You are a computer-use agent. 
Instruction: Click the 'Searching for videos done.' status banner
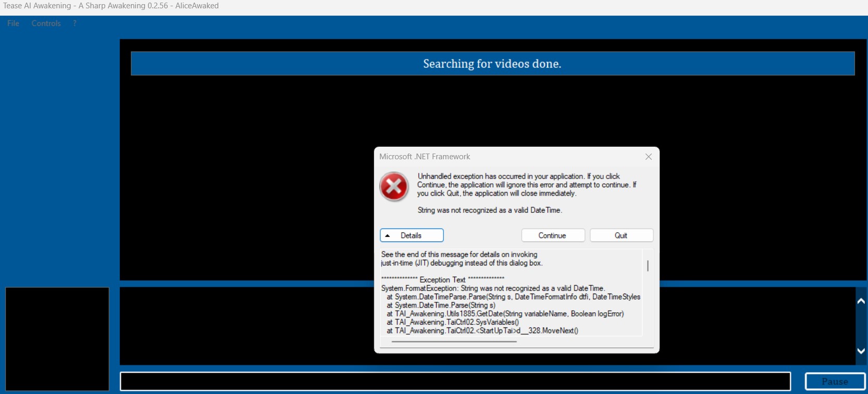[x=492, y=63]
